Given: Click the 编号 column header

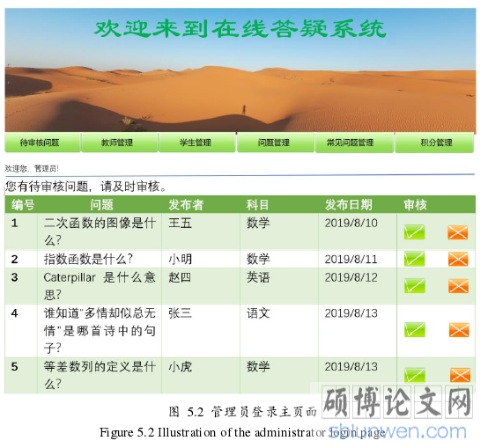Looking at the screenshot, I should (23, 204).
